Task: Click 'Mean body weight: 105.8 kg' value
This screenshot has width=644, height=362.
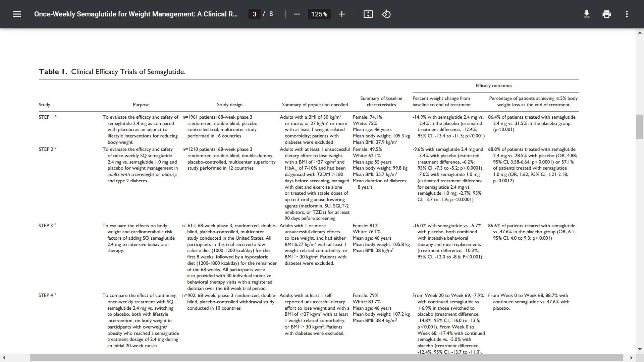Action: pos(381,244)
